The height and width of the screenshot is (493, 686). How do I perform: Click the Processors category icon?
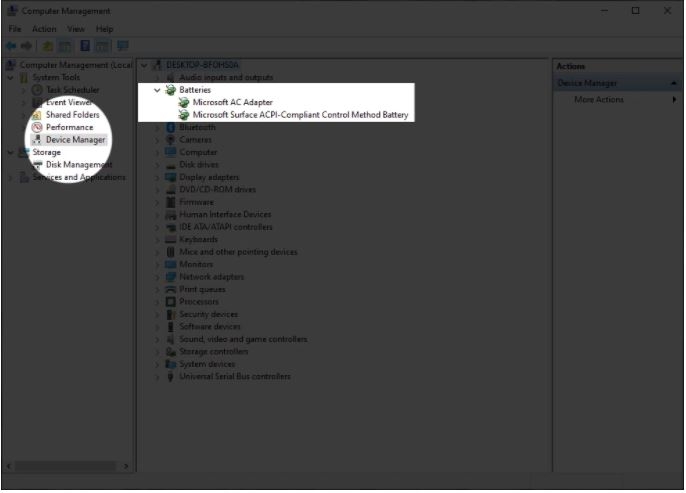tap(170, 302)
